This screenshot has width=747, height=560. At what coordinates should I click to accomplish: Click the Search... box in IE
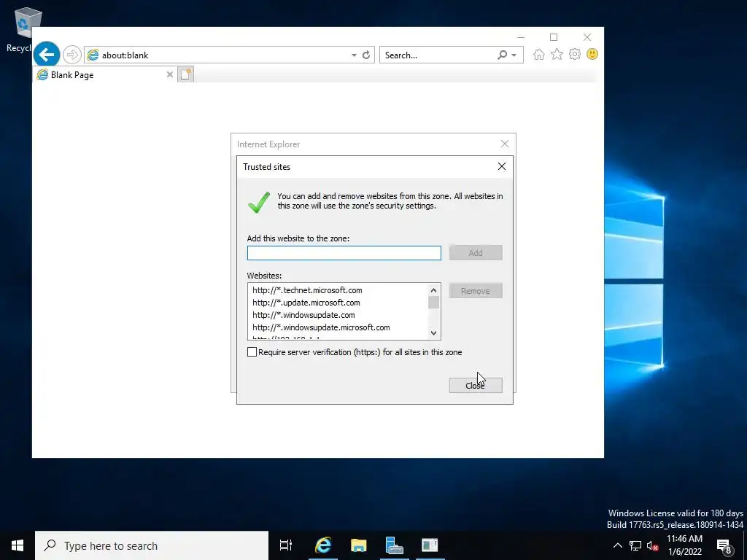tap(438, 55)
